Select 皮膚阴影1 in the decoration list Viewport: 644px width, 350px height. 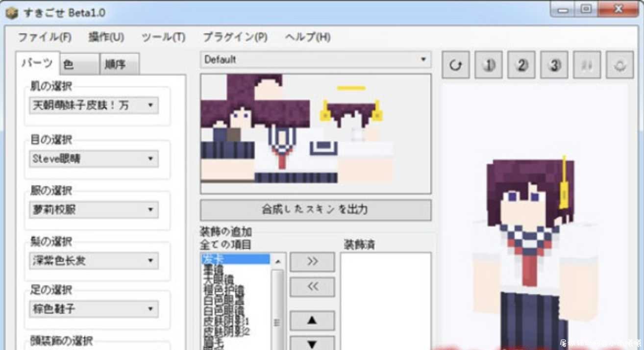[227, 321]
